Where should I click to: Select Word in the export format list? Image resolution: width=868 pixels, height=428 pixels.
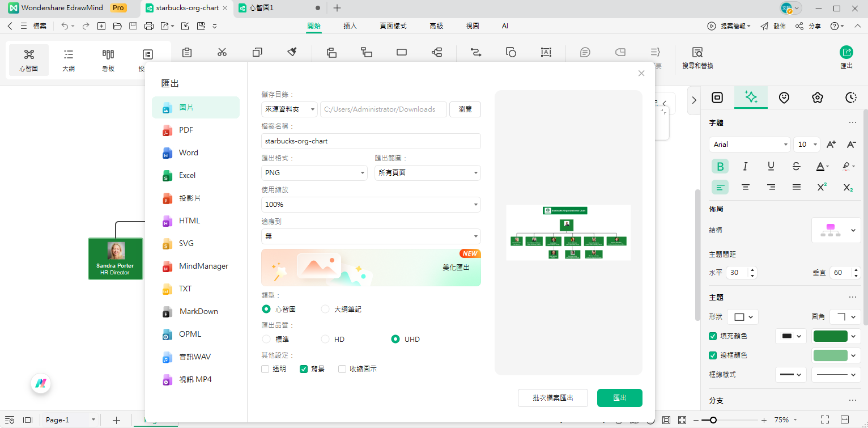point(188,152)
